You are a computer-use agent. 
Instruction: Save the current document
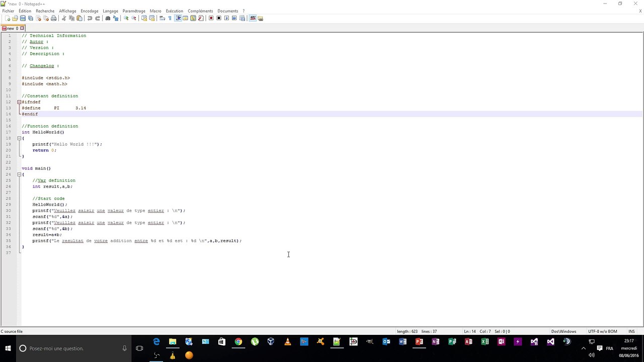[23, 18]
